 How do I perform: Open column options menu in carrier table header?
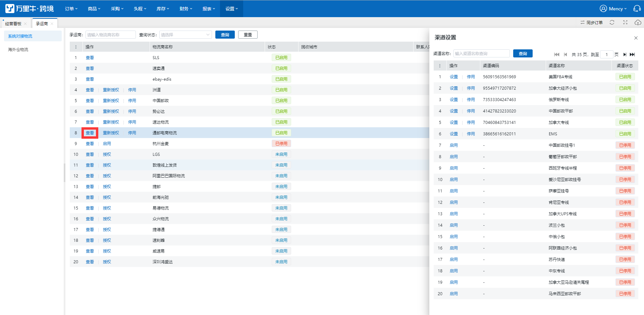click(x=76, y=47)
